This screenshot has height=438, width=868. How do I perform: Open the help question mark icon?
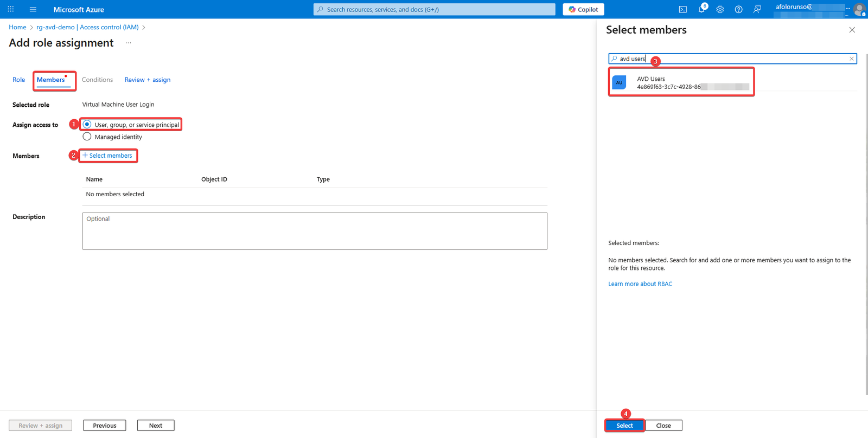coord(738,9)
